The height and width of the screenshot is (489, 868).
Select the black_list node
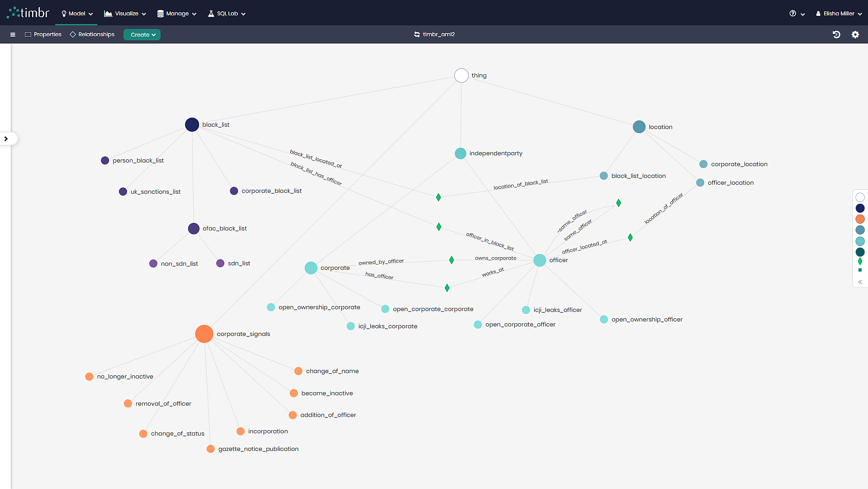click(x=192, y=125)
